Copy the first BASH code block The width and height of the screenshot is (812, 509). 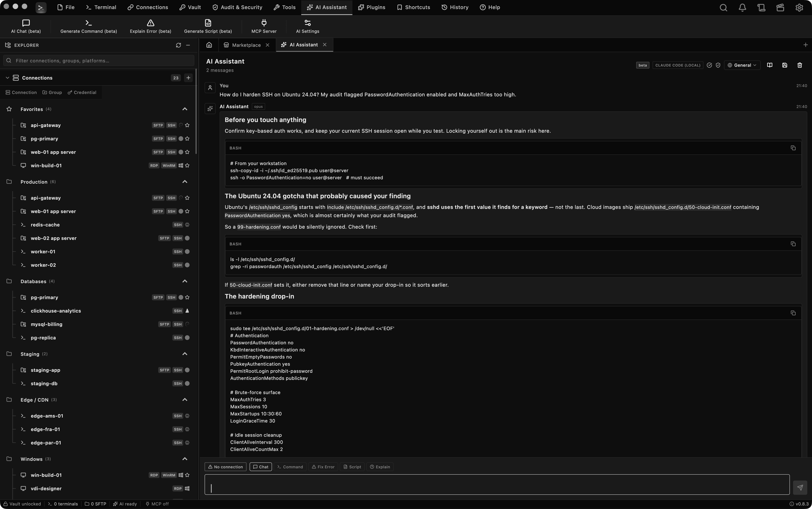[x=793, y=148]
